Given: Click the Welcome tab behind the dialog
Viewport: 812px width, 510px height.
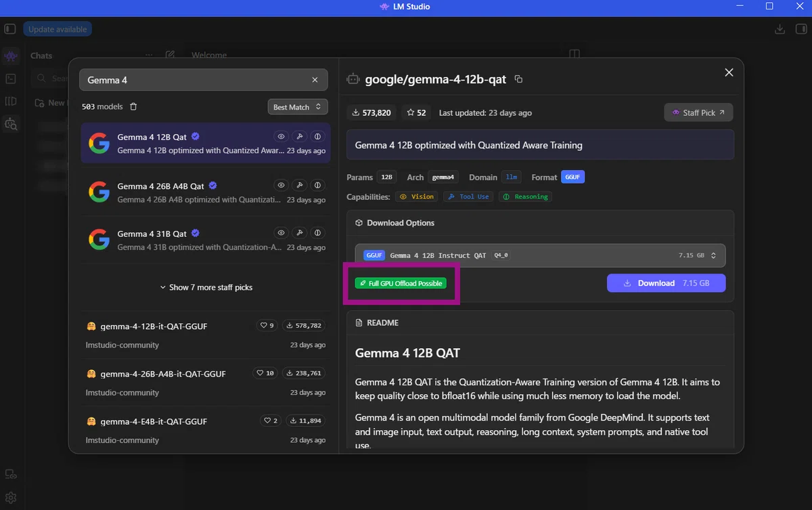Looking at the screenshot, I should 209,55.
